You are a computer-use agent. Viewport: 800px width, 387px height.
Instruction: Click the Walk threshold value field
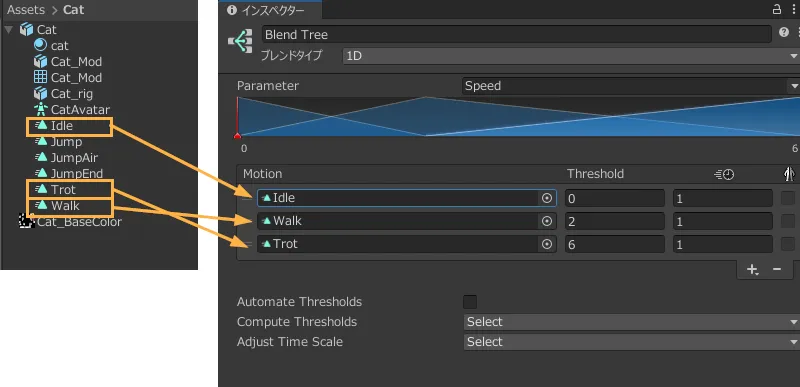[x=615, y=221]
